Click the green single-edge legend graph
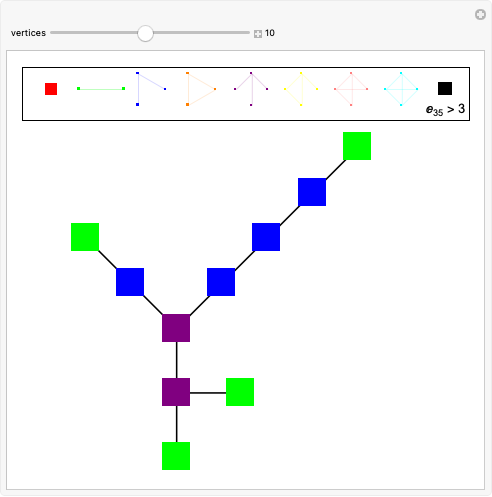This screenshot has height=497, width=492. pos(101,89)
